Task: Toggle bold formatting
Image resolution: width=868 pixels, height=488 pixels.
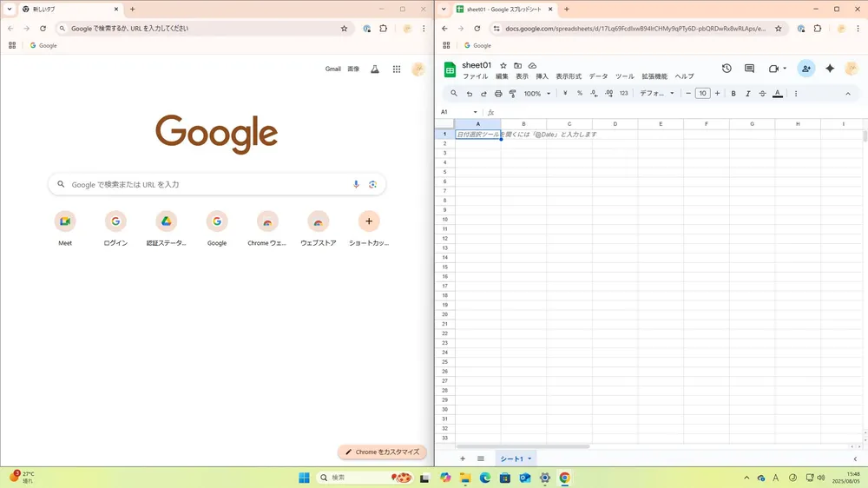Action: pyautogui.click(x=733, y=94)
